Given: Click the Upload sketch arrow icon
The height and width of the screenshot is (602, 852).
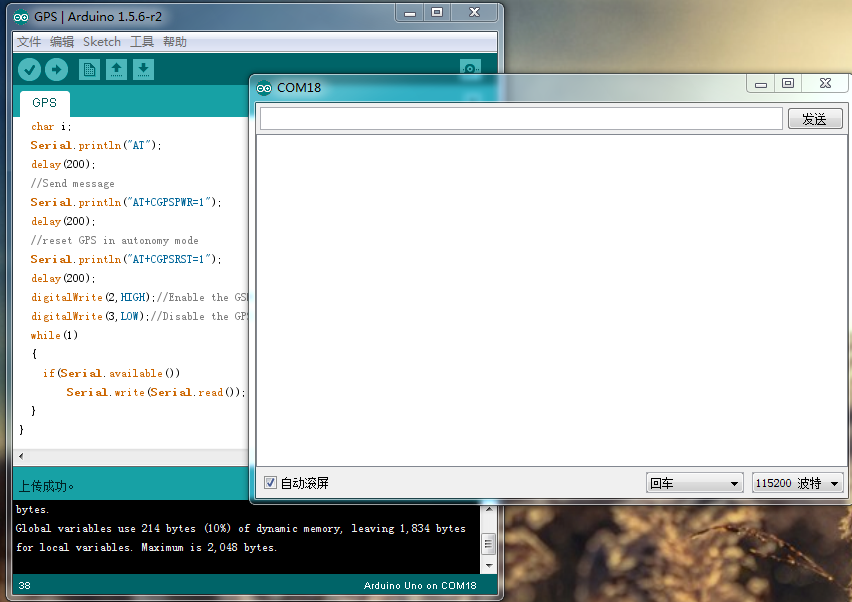Looking at the screenshot, I should point(56,70).
